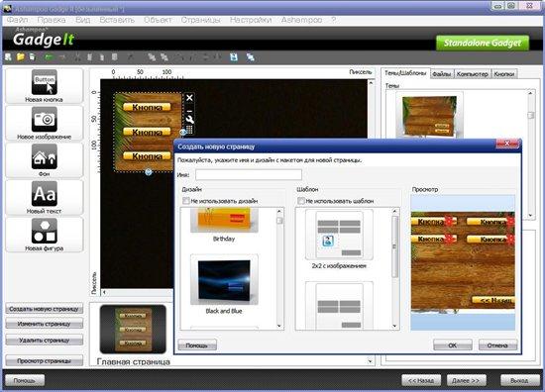This screenshot has width=545, height=392.
Task: Open the Вставить menu
Action: click(117, 20)
